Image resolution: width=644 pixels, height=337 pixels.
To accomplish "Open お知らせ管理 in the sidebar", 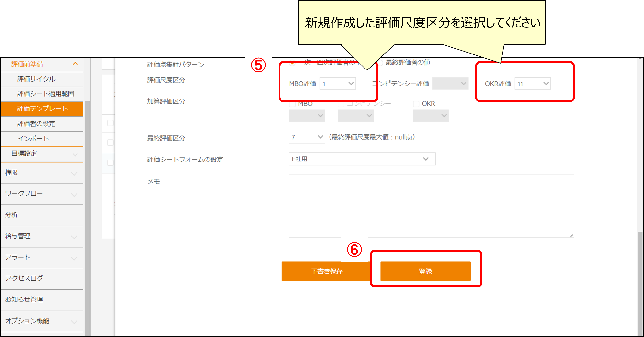I will [42, 300].
